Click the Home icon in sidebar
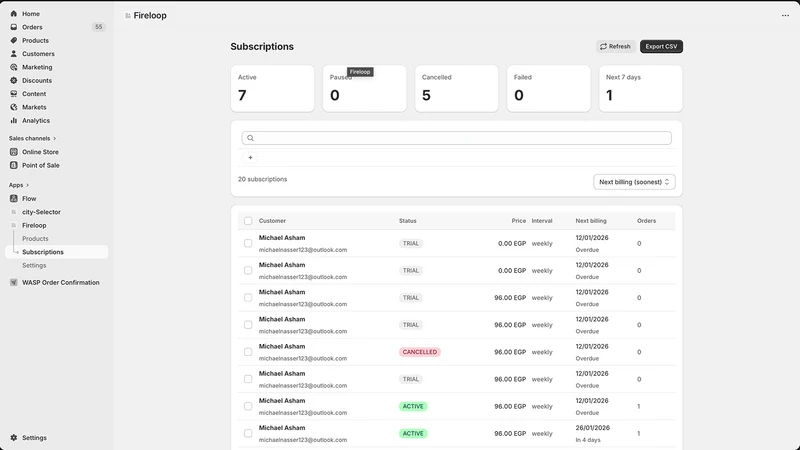 [14, 14]
